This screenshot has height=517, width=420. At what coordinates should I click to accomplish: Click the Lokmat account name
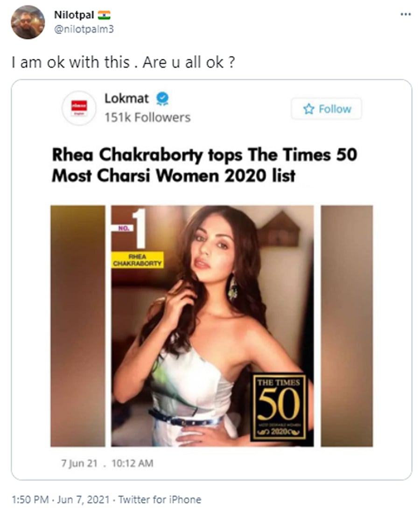pyautogui.click(x=127, y=99)
